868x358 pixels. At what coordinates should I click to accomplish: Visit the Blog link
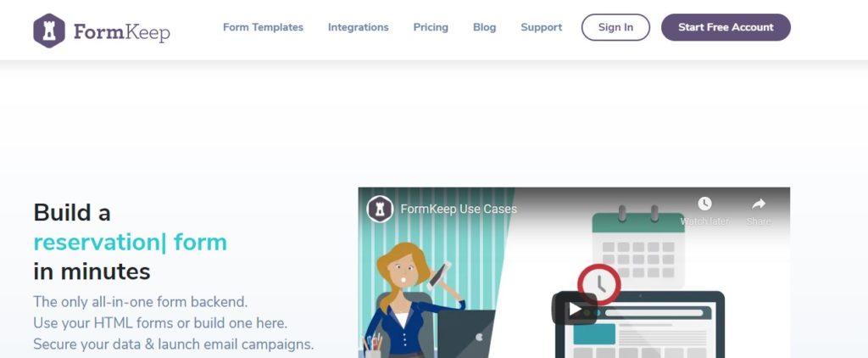coord(484,27)
